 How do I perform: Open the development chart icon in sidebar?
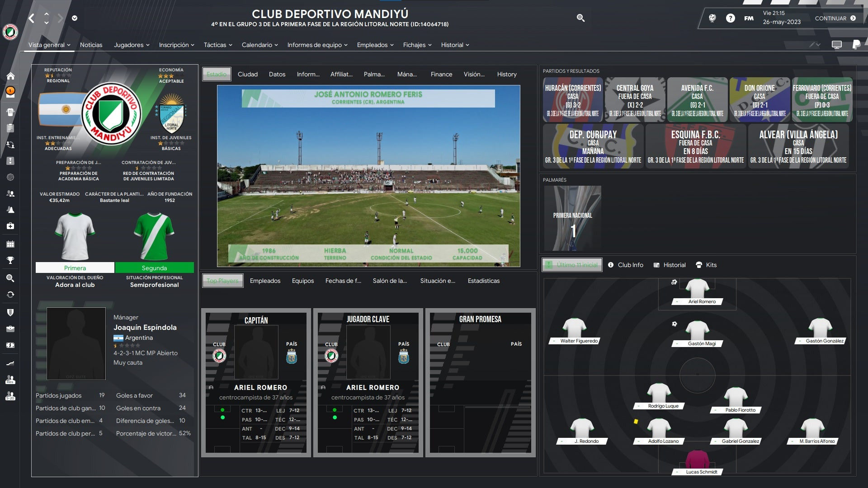click(x=10, y=363)
